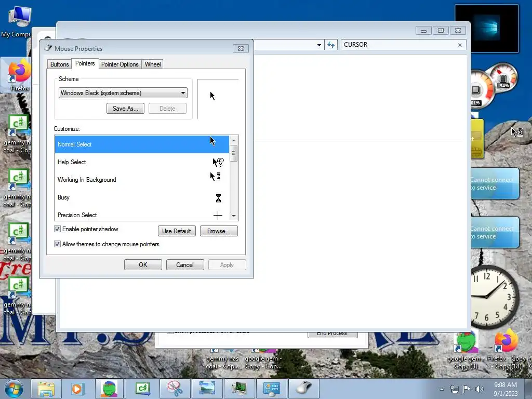Confirm with the OK button
The width and height of the screenshot is (532, 399).
pyautogui.click(x=143, y=265)
